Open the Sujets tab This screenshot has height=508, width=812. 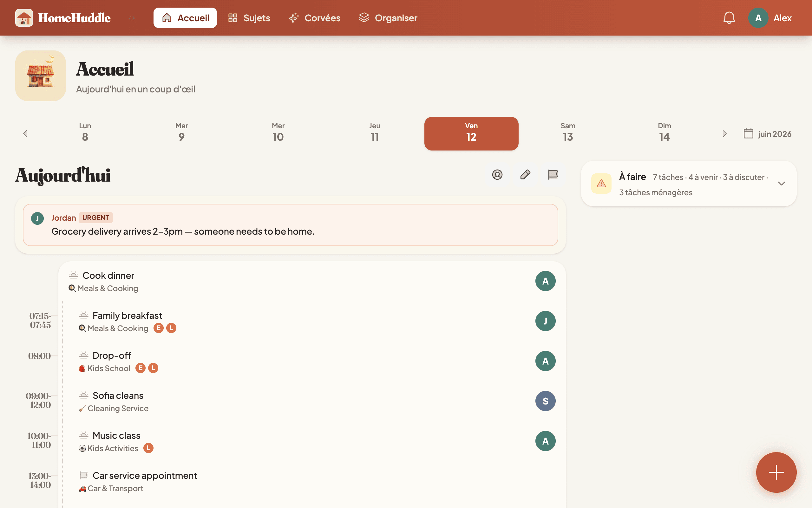[x=249, y=18]
